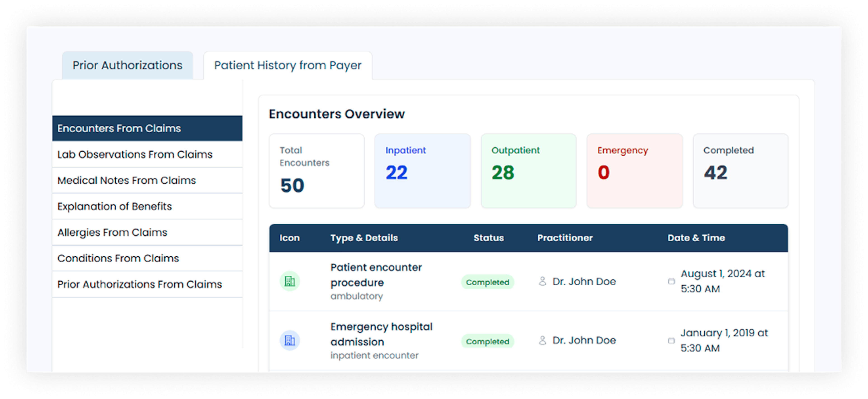Click 'August 1, 2024 at 5:30 AM' date
Image resolution: width=868 pixels, height=399 pixels.
tap(723, 281)
